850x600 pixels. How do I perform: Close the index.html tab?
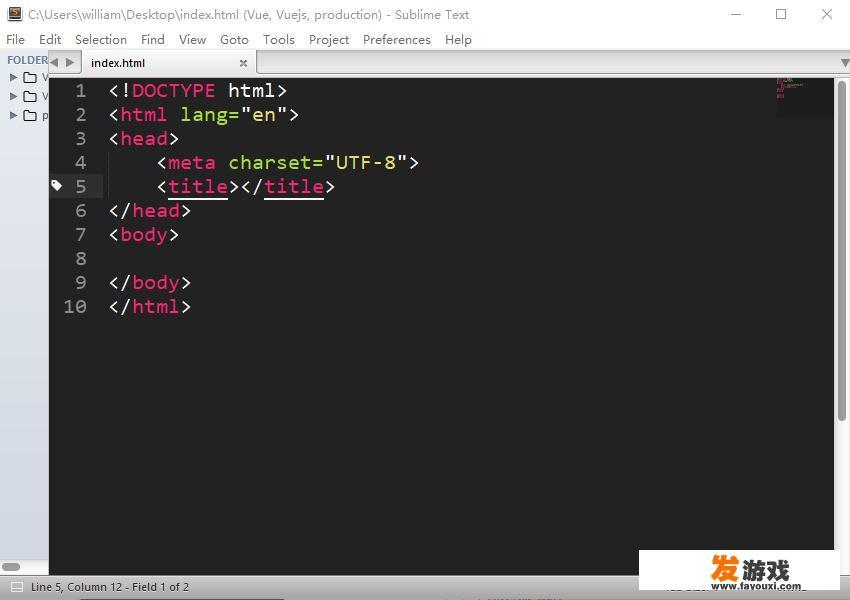pyautogui.click(x=243, y=63)
